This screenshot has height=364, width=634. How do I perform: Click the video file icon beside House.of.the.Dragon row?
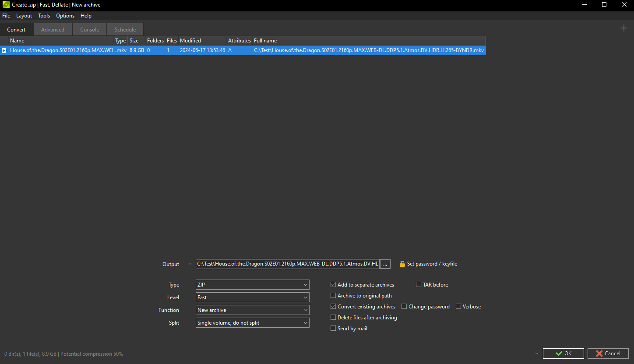click(4, 50)
